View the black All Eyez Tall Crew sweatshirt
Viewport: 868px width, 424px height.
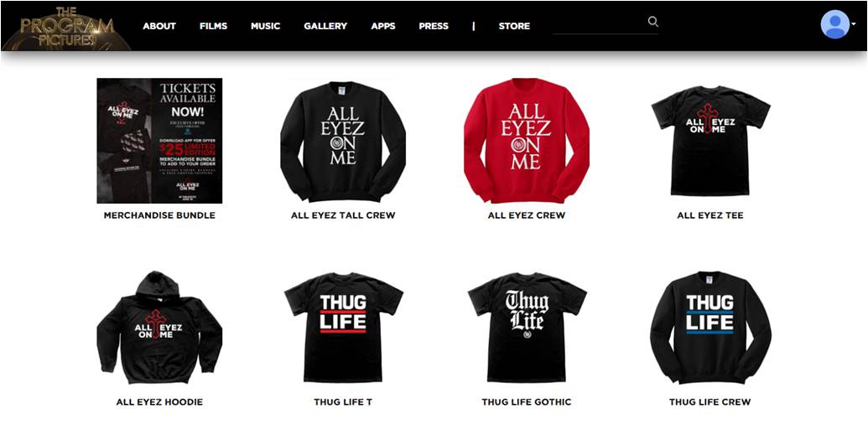(343, 141)
